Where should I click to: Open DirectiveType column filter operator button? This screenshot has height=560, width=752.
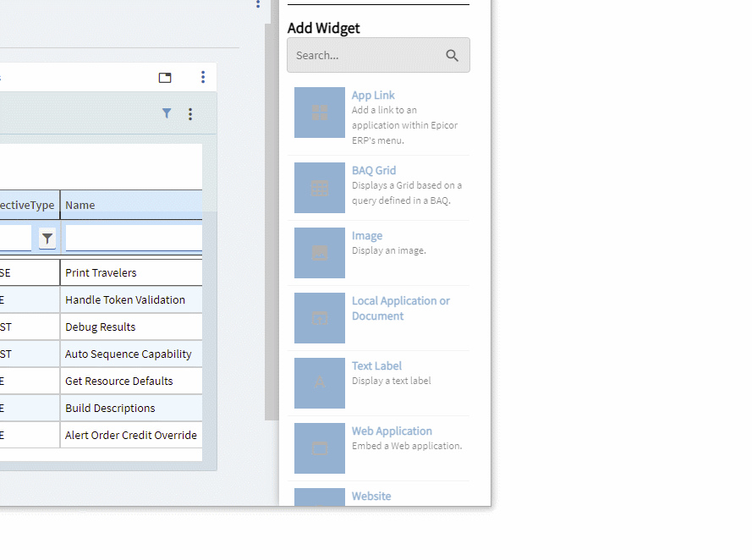coord(47,239)
